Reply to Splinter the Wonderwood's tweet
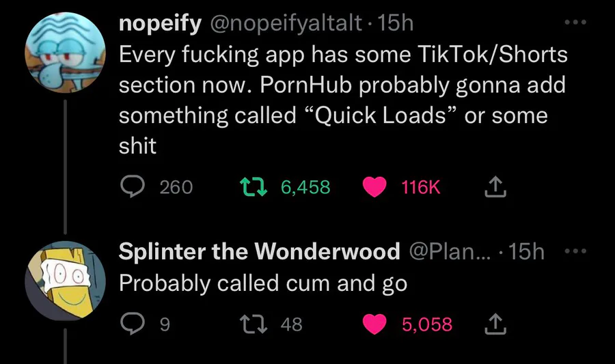The height and width of the screenshot is (364, 615). click(x=133, y=324)
